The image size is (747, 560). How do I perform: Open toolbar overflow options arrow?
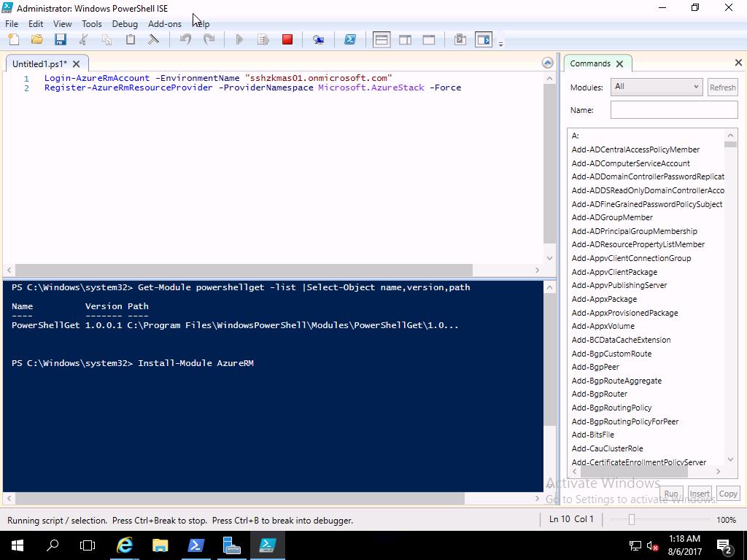[500, 44]
